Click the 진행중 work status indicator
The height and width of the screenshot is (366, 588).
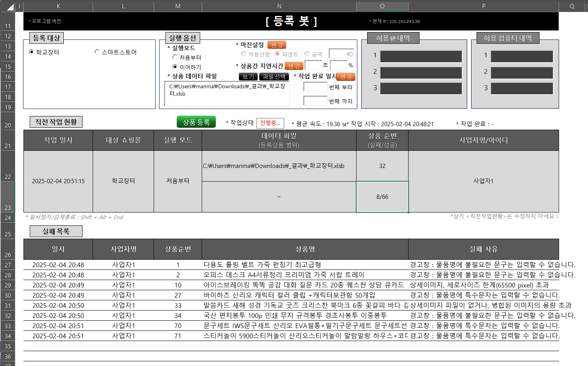pos(271,123)
